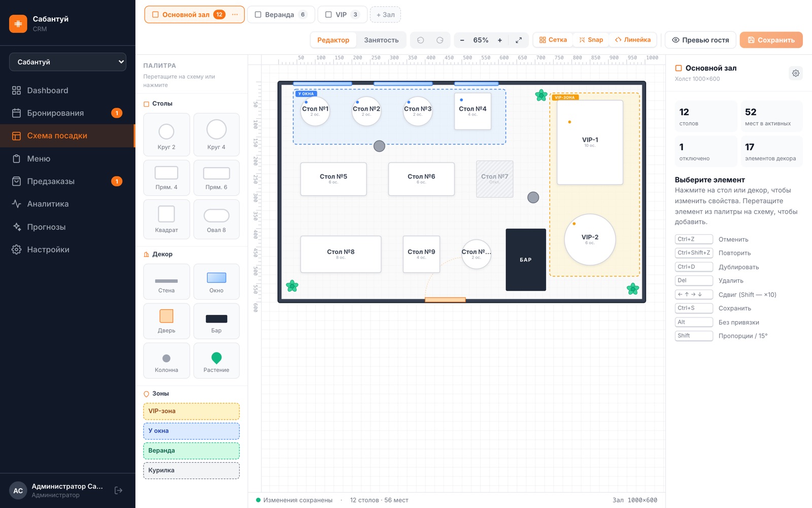Select the Колонна decor element

pyautogui.click(x=166, y=361)
